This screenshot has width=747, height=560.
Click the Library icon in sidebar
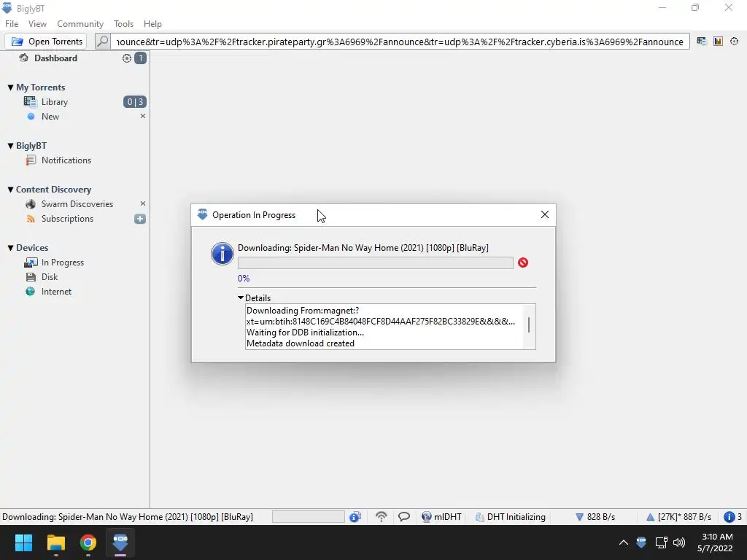click(30, 102)
